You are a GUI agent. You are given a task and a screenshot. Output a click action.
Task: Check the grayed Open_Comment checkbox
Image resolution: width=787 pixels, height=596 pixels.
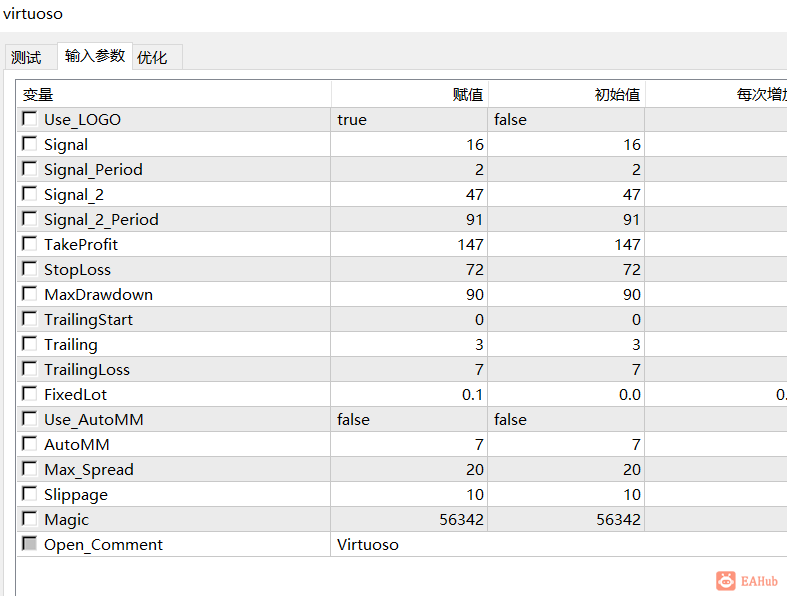30,544
